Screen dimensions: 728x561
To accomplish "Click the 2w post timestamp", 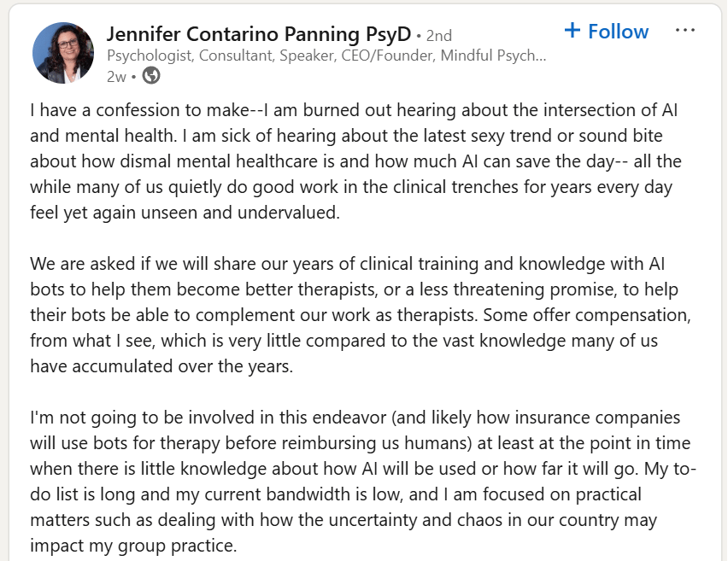I will pyautogui.click(x=116, y=76).
